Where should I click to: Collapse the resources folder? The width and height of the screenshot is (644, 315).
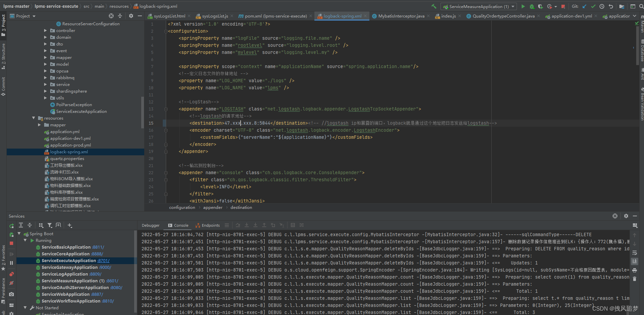(33, 118)
